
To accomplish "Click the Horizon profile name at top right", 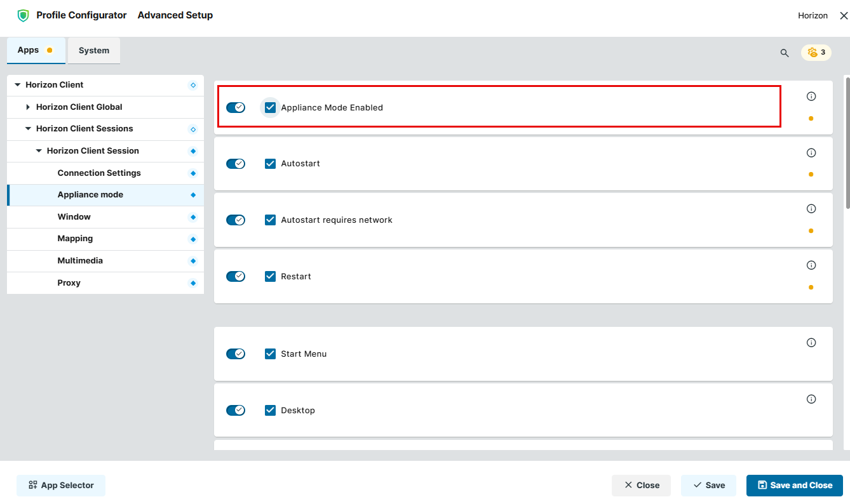I will click(813, 16).
